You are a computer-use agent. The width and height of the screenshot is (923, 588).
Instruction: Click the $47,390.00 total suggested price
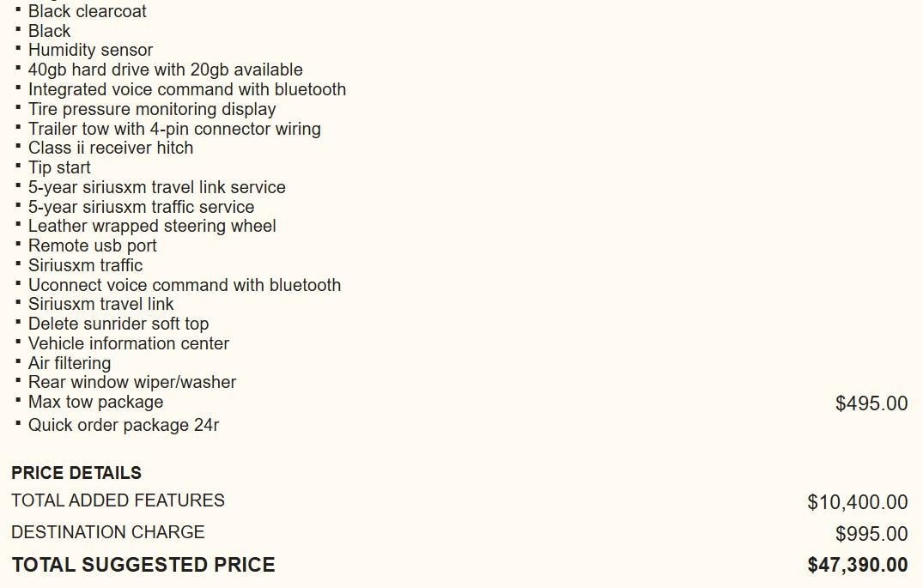857,565
